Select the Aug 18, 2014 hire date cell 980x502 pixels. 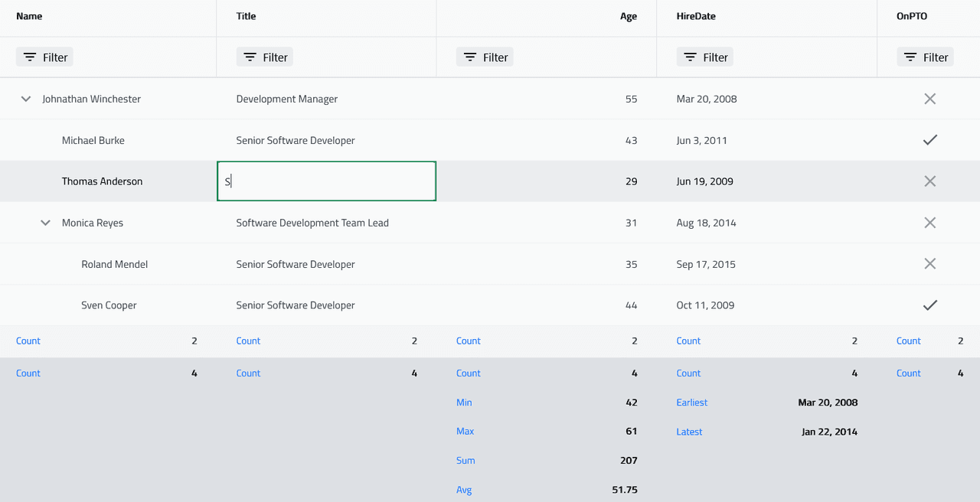[x=767, y=223]
